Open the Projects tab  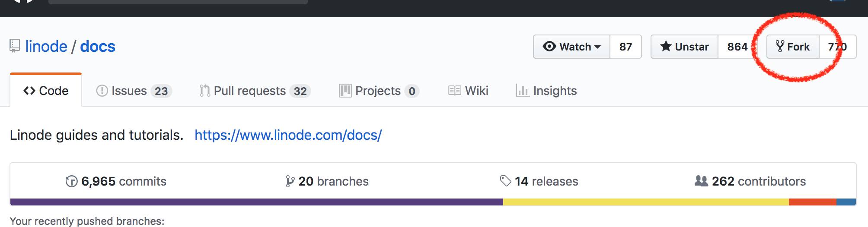coord(379,91)
